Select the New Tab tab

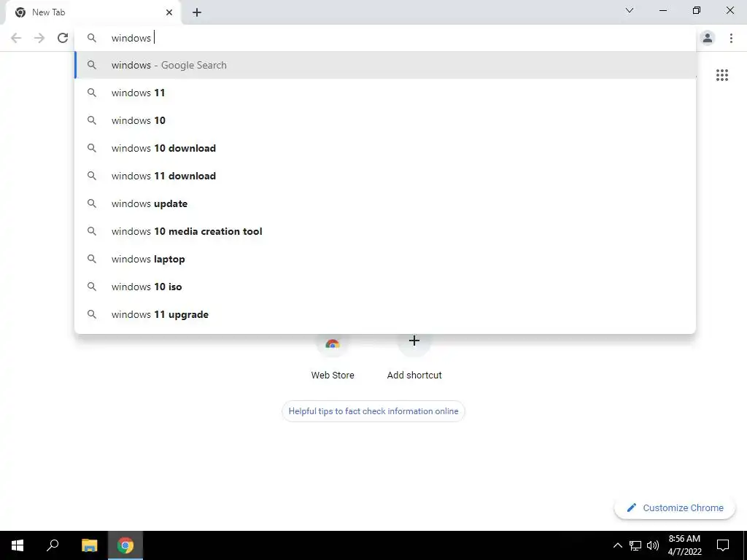coord(93,12)
